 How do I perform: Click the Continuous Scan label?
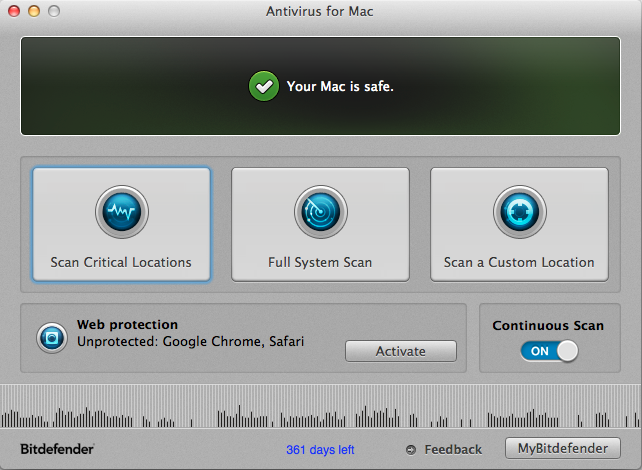[x=548, y=325]
